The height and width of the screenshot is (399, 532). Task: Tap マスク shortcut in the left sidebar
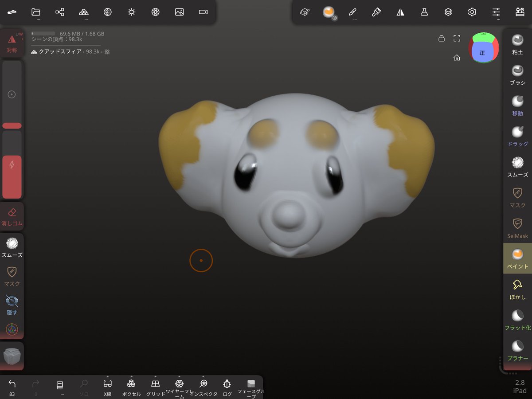[x=12, y=276]
